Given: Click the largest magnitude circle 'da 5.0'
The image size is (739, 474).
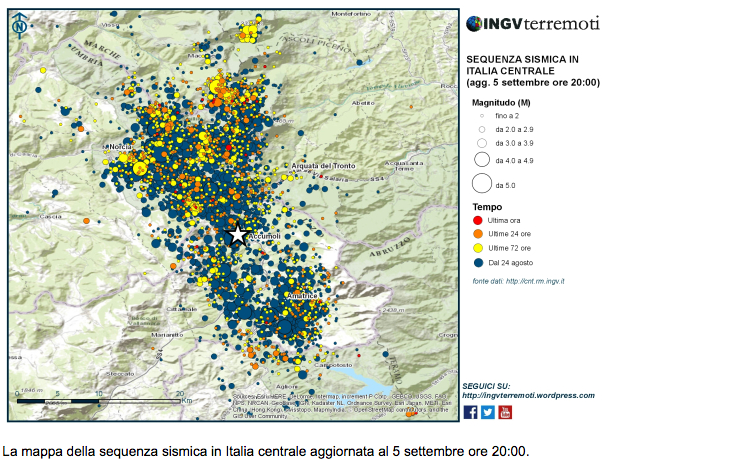Looking at the screenshot, I should (x=481, y=183).
